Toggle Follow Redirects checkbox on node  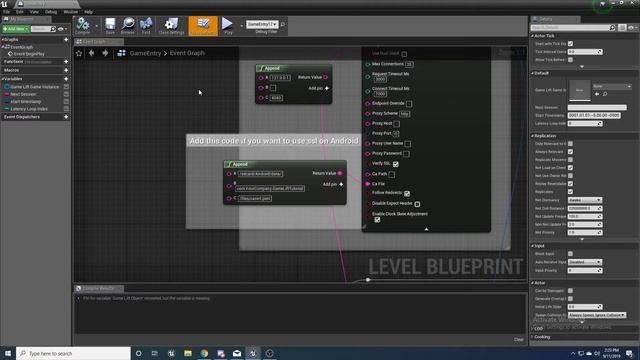(x=407, y=193)
